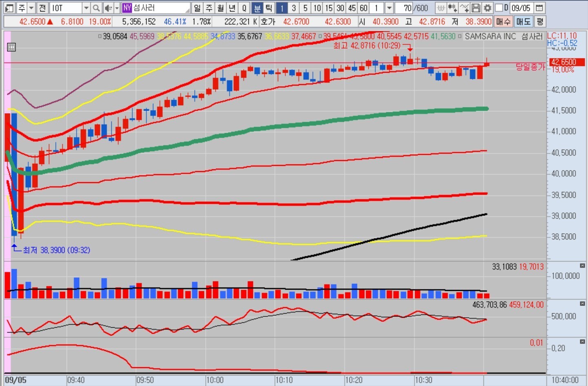Switch chart to yearly (년) period
Viewport: 588px width, 386px height.
click(233, 8)
